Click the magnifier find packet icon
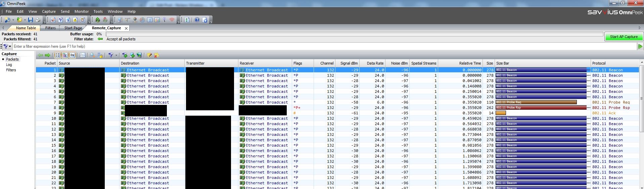 [92, 55]
